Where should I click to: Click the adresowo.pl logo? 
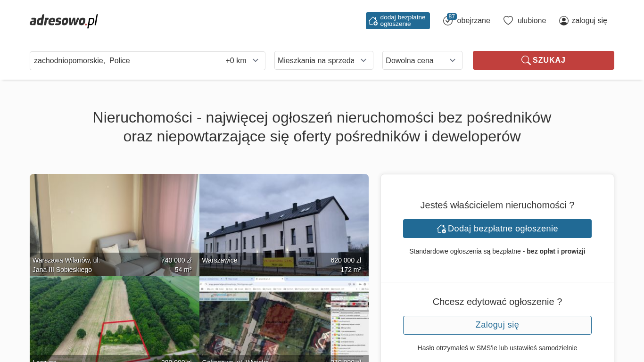(64, 21)
